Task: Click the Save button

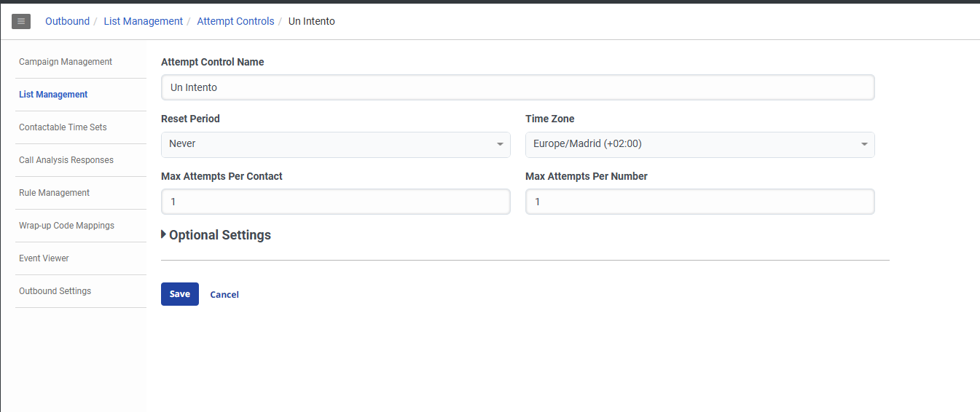Action: tap(179, 294)
